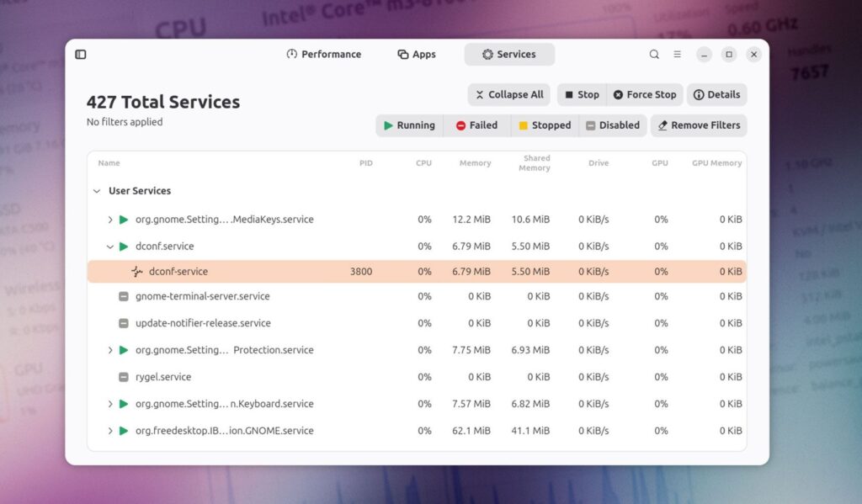862x504 pixels.
Task: Open the search magnifier icon
Action: pos(654,55)
